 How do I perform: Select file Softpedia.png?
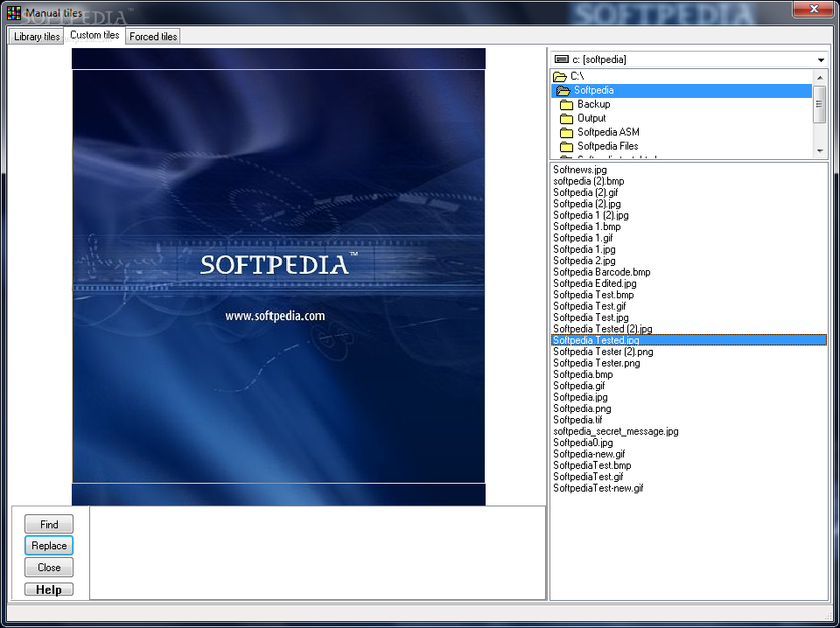click(x=582, y=408)
